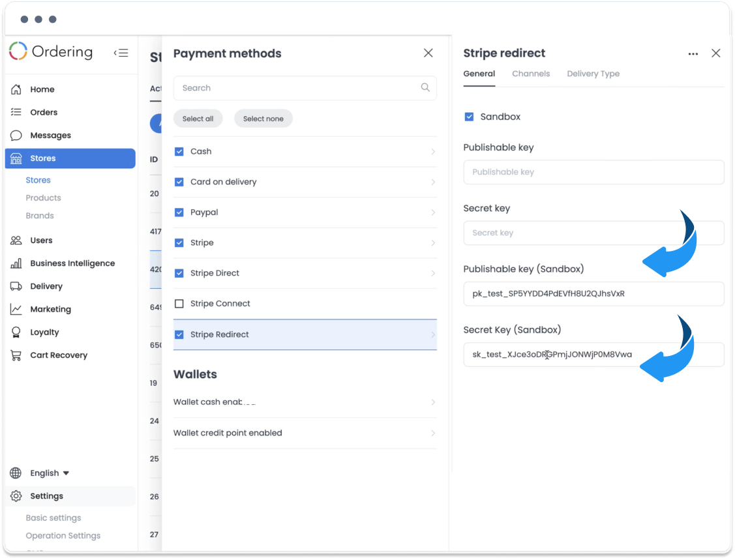Click the Select none button

263,119
